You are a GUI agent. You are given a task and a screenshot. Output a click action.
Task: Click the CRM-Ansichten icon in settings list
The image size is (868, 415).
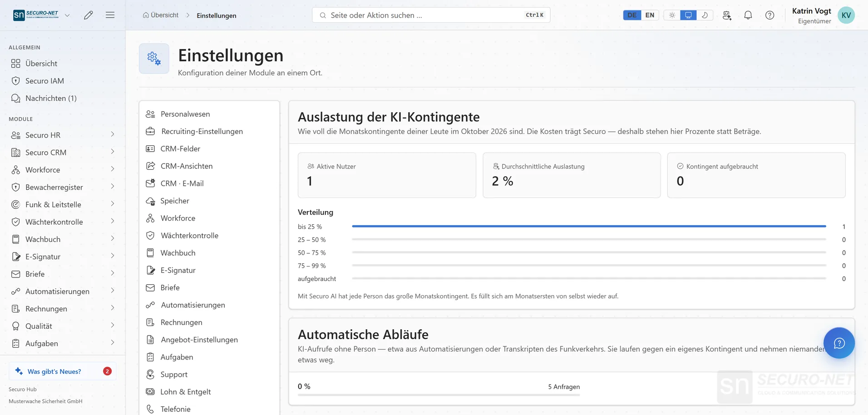150,166
